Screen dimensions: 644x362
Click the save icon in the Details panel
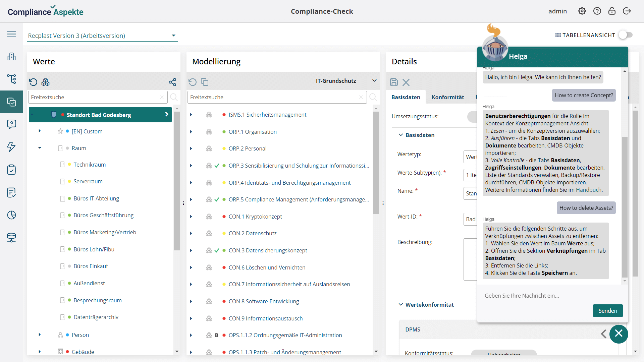click(x=393, y=82)
